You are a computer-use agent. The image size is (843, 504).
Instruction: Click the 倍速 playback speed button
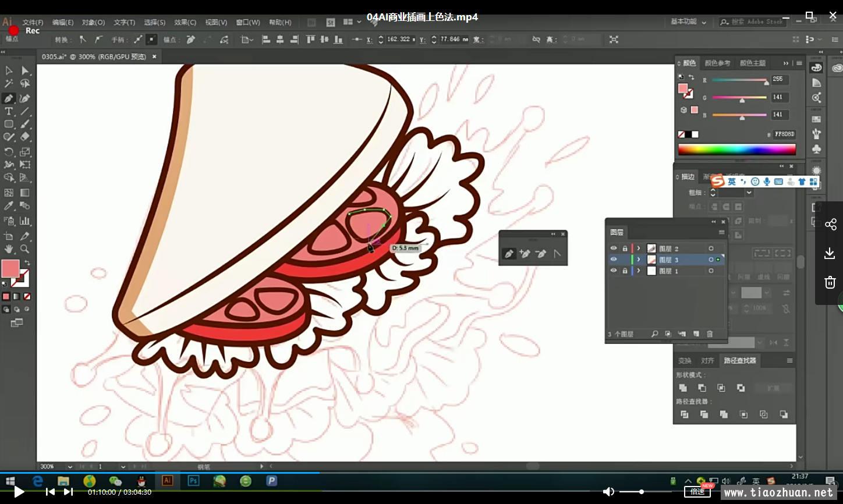(x=697, y=492)
